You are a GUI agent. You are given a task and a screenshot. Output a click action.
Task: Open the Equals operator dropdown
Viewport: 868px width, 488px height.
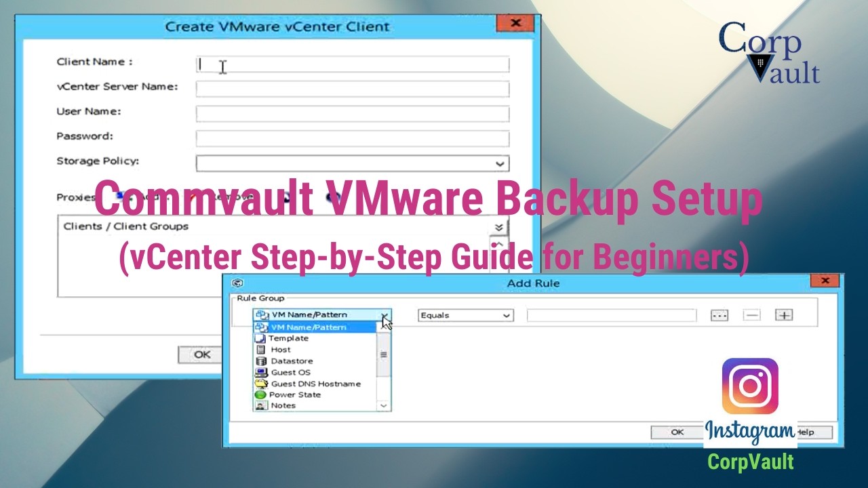[466, 315]
